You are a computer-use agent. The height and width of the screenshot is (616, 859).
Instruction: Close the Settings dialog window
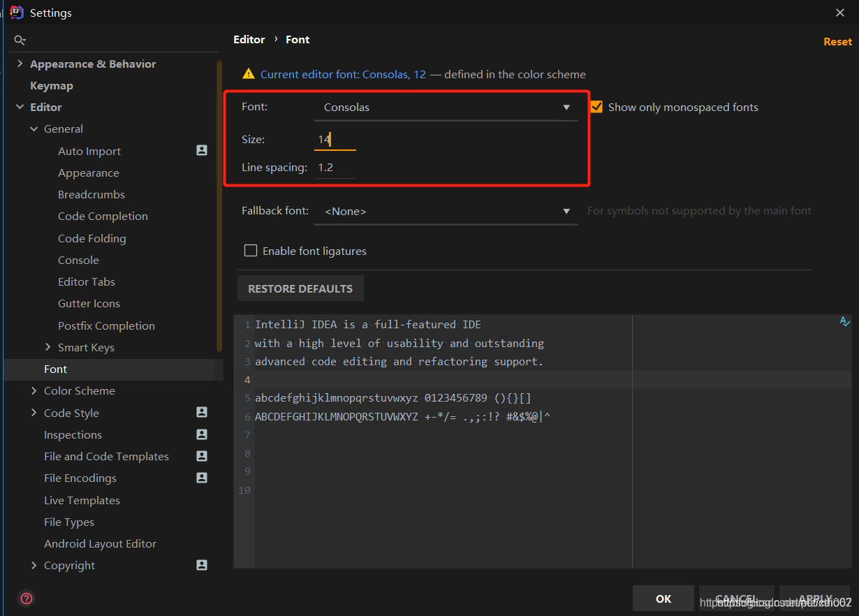839,12
